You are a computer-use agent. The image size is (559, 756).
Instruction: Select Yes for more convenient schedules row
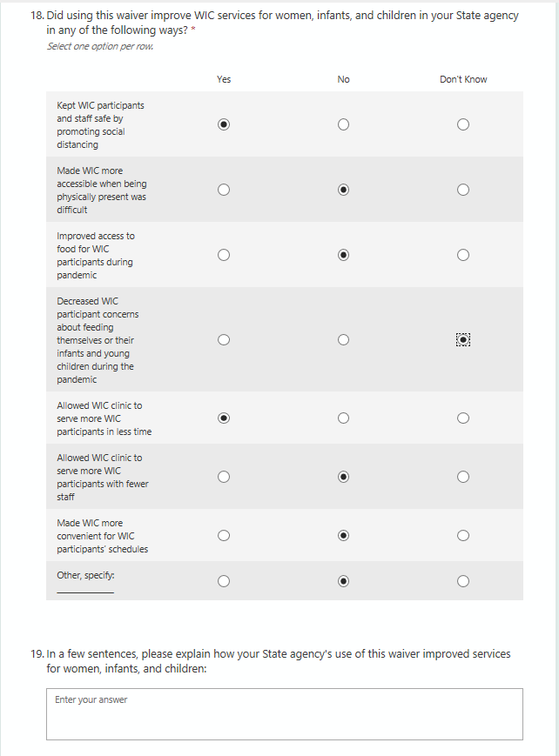[224, 535]
